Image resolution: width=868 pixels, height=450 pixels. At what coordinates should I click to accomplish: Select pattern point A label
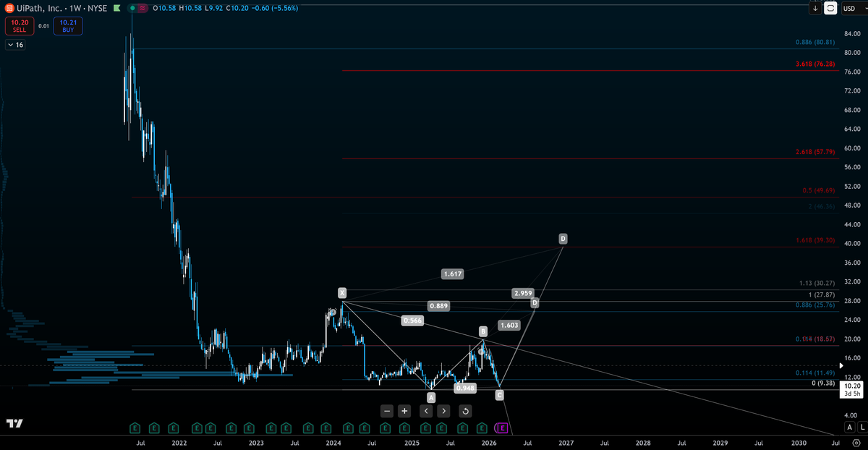431,397
